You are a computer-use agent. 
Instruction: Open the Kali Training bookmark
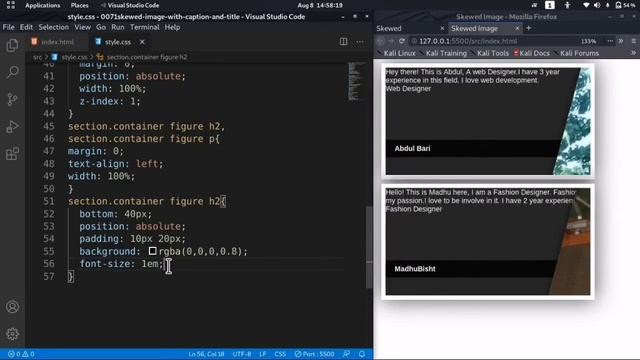[x=443, y=53]
